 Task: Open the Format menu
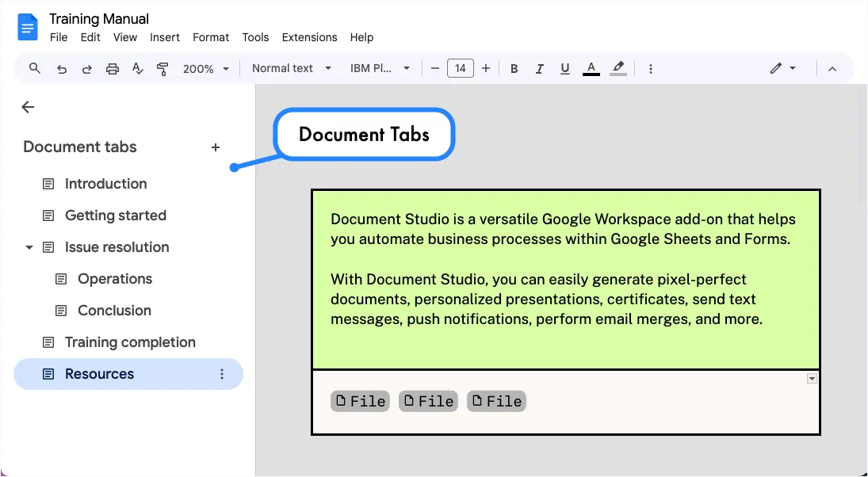tap(210, 37)
